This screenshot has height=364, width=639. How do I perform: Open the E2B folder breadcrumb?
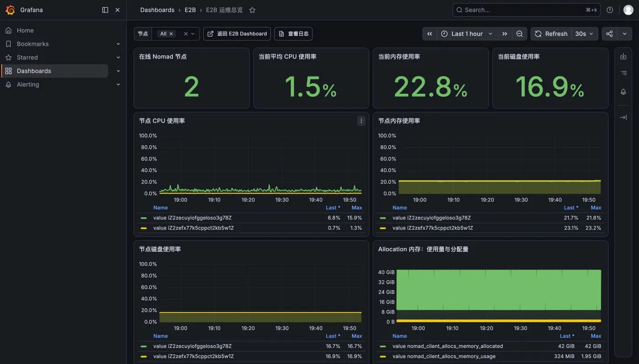(x=190, y=10)
